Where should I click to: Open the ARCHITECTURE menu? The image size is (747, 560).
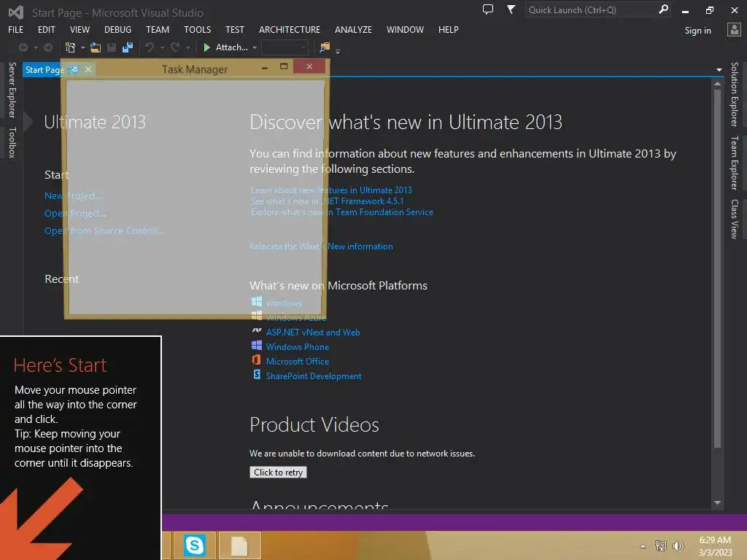click(289, 29)
